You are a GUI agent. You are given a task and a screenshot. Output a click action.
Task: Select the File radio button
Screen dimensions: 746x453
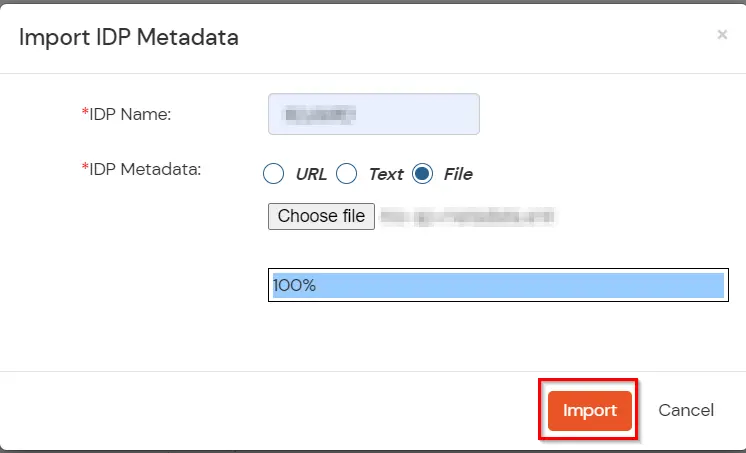pos(422,174)
